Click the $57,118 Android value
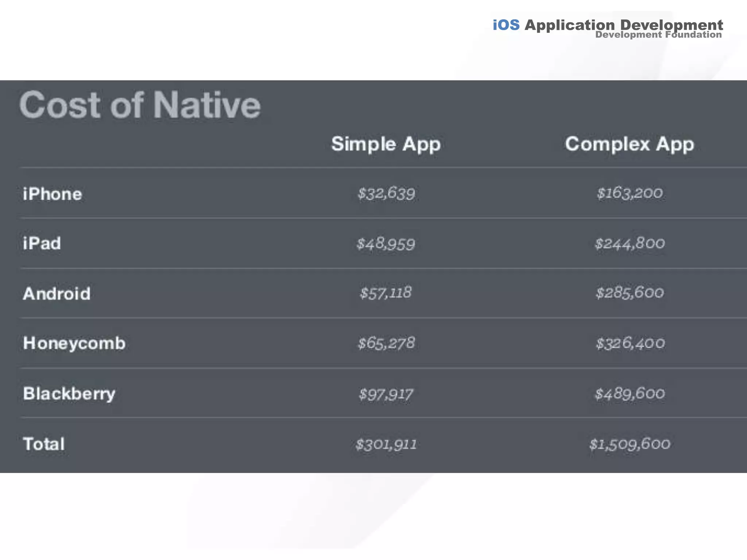 pyautogui.click(x=386, y=293)
